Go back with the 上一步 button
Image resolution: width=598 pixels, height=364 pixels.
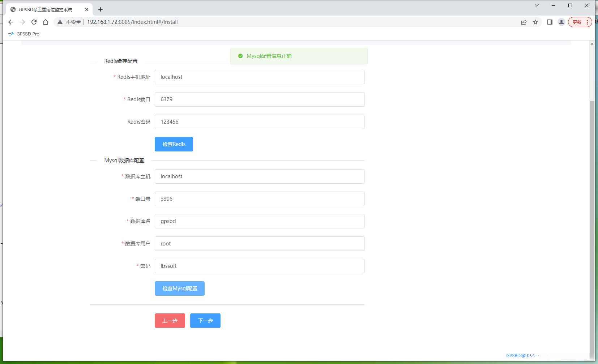point(170,321)
